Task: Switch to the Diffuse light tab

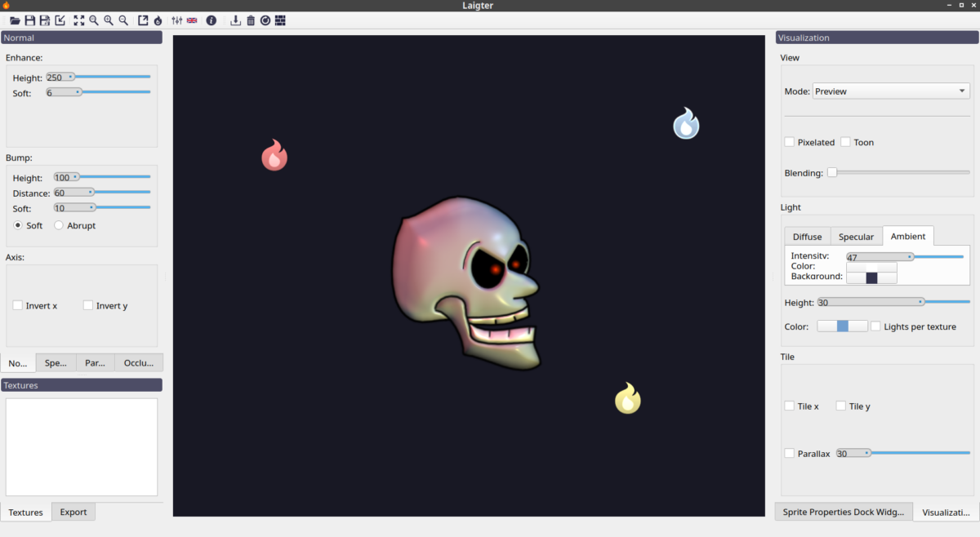Action: (808, 237)
